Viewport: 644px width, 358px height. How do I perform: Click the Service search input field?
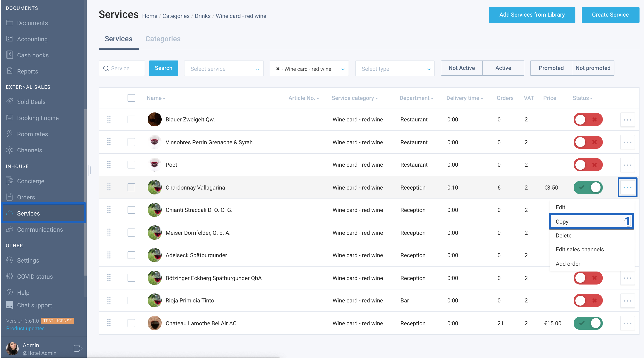coord(122,68)
